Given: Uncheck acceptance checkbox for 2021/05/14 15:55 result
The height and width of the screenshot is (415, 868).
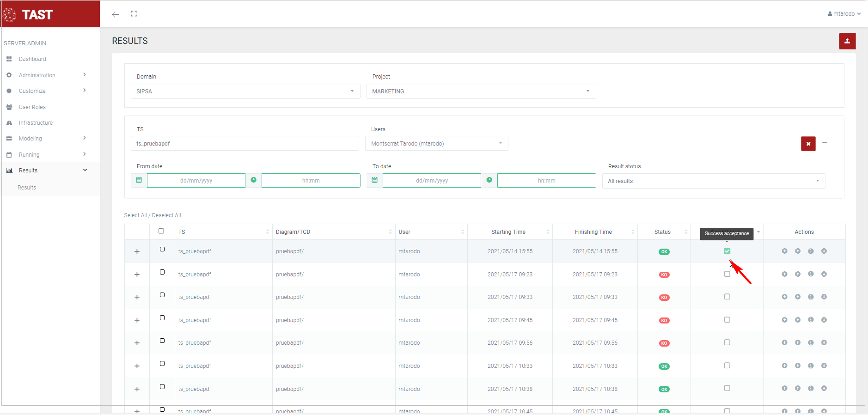Looking at the screenshot, I should coord(727,251).
